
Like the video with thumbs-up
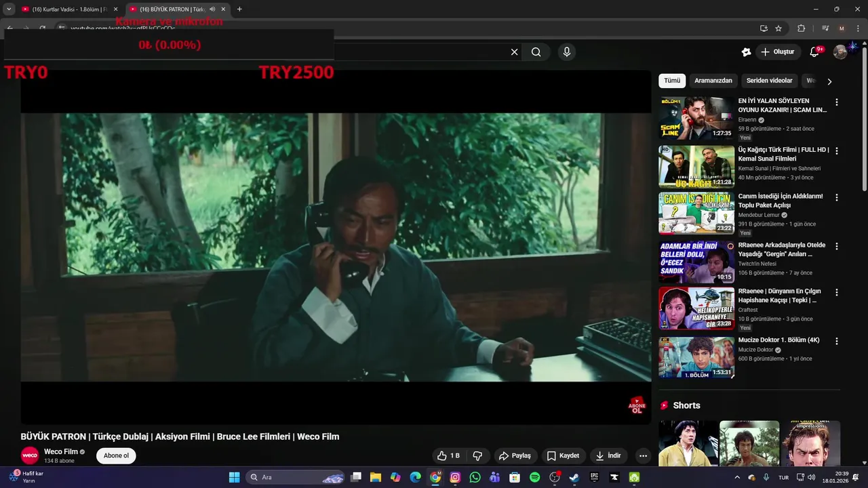click(448, 456)
